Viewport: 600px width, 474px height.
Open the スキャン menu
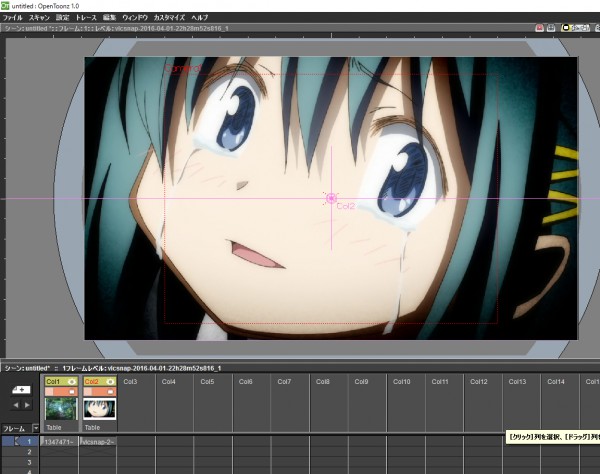[x=39, y=18]
